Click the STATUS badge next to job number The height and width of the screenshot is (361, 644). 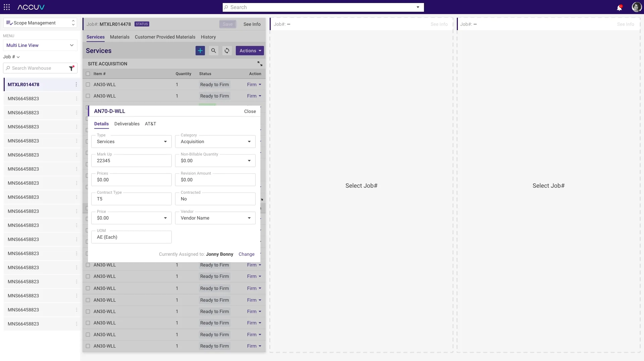point(142,24)
